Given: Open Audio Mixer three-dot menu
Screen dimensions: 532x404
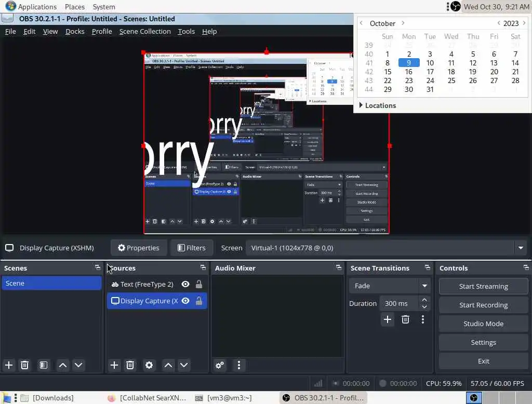Looking at the screenshot, I should (x=239, y=365).
